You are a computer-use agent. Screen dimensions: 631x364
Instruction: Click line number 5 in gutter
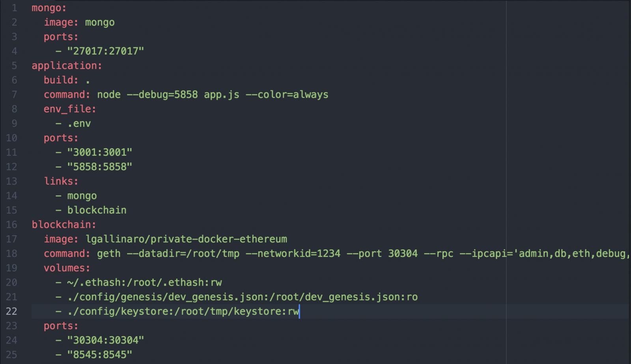click(14, 66)
